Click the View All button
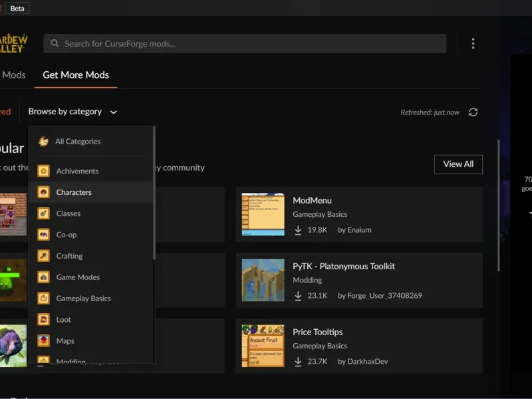This screenshot has height=399, width=532. point(458,164)
